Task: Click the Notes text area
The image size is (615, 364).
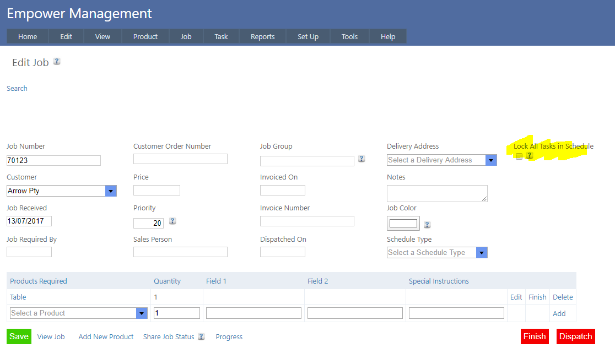Action: pos(436,193)
